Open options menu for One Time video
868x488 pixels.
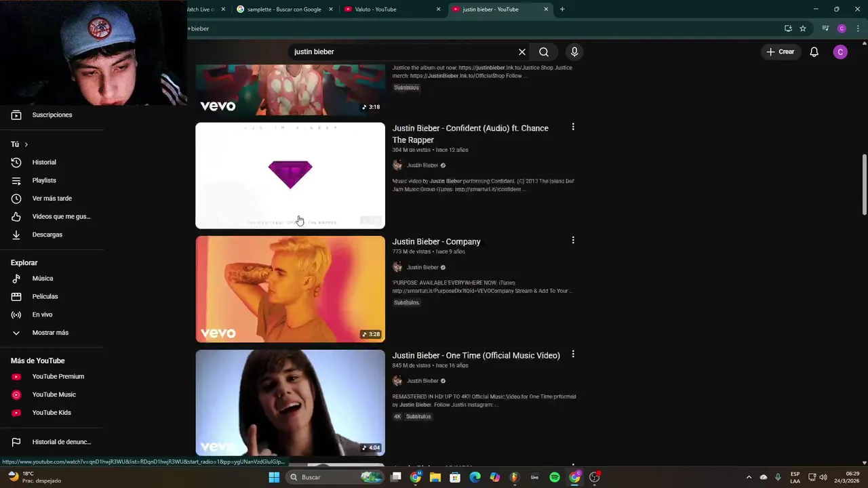point(573,354)
